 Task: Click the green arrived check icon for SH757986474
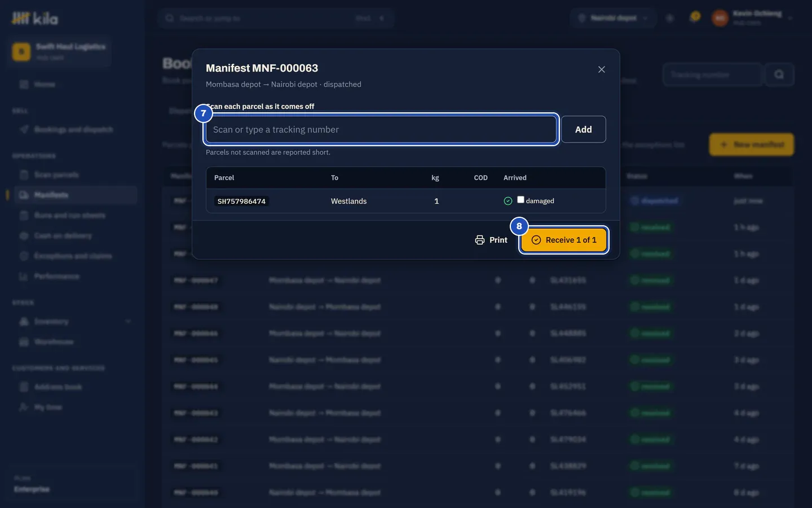508,201
